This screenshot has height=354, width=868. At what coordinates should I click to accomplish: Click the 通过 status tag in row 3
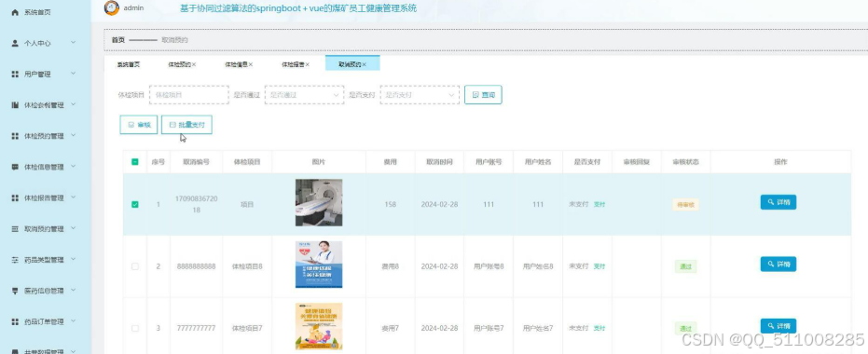685,329
